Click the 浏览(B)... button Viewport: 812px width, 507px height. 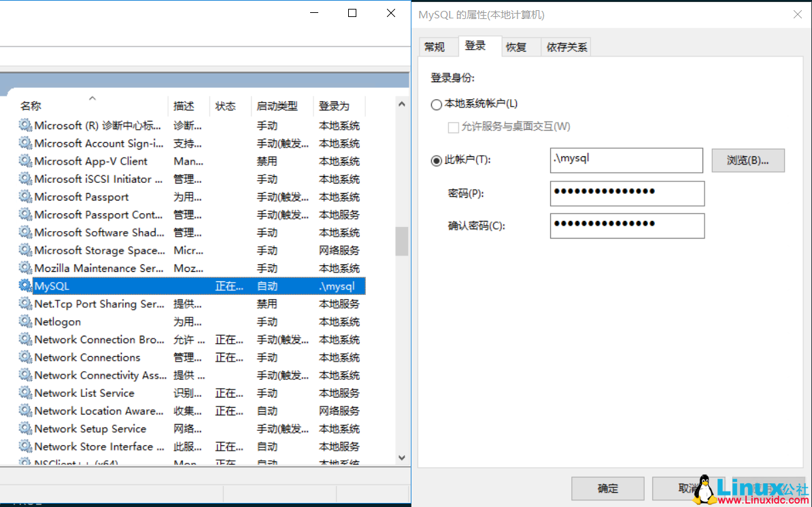click(x=747, y=160)
